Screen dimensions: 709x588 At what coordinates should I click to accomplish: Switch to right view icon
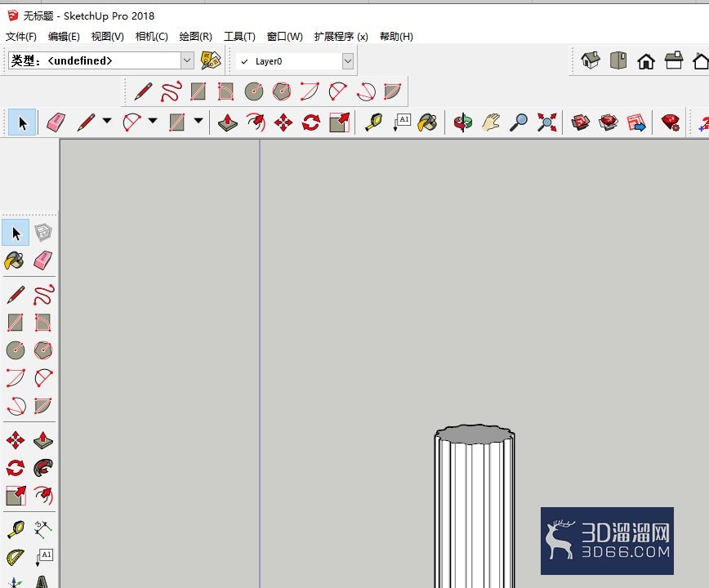click(674, 60)
